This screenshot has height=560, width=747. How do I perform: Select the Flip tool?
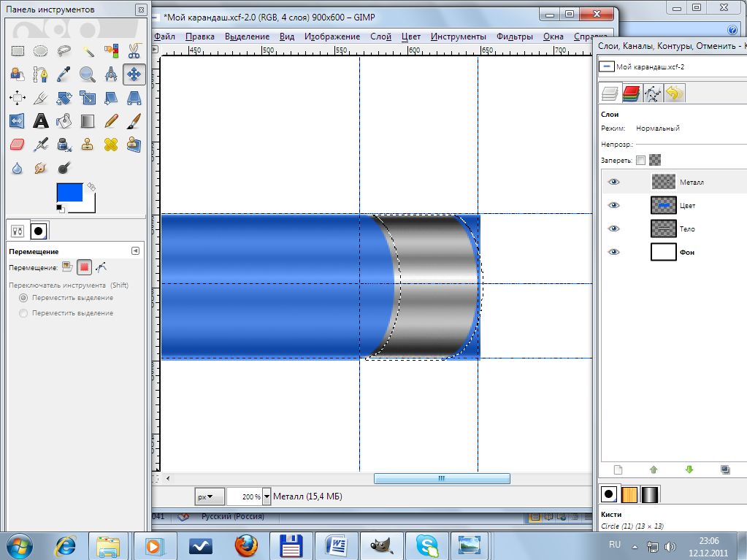(18, 121)
